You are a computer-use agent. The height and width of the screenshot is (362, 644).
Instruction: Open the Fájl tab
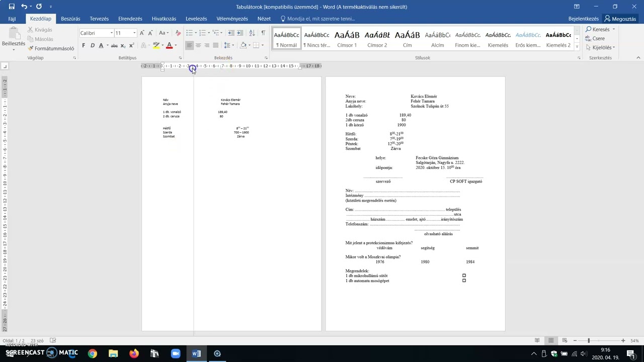(x=12, y=19)
